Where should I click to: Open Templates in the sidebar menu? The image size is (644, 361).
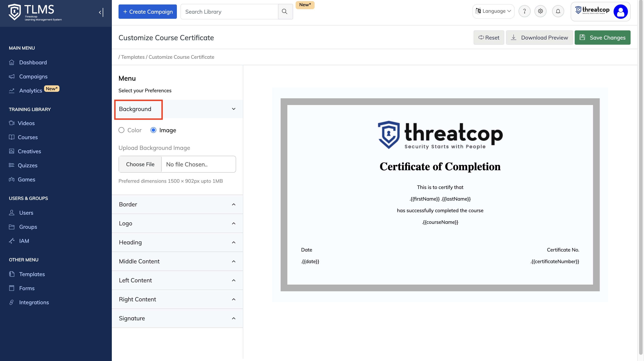[x=32, y=274]
